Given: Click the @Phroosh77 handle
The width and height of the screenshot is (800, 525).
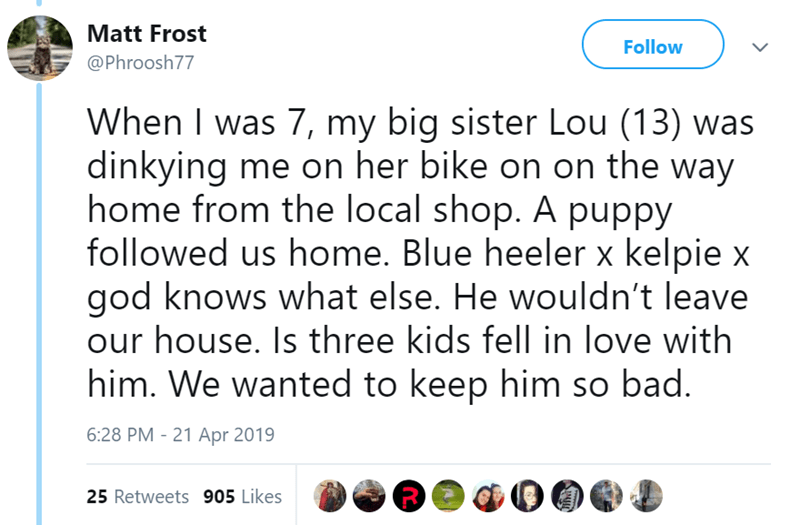Looking at the screenshot, I should 140,63.
